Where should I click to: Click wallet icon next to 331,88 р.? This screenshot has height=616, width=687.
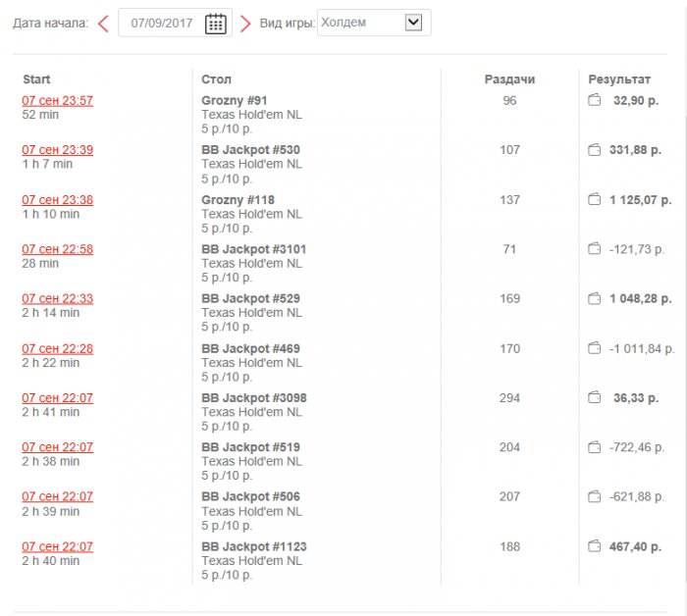click(x=594, y=150)
